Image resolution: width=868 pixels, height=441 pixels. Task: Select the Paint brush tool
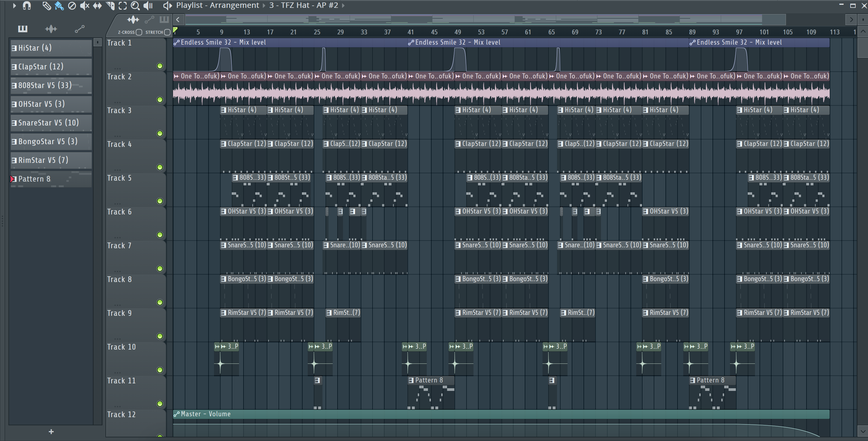[x=59, y=5]
